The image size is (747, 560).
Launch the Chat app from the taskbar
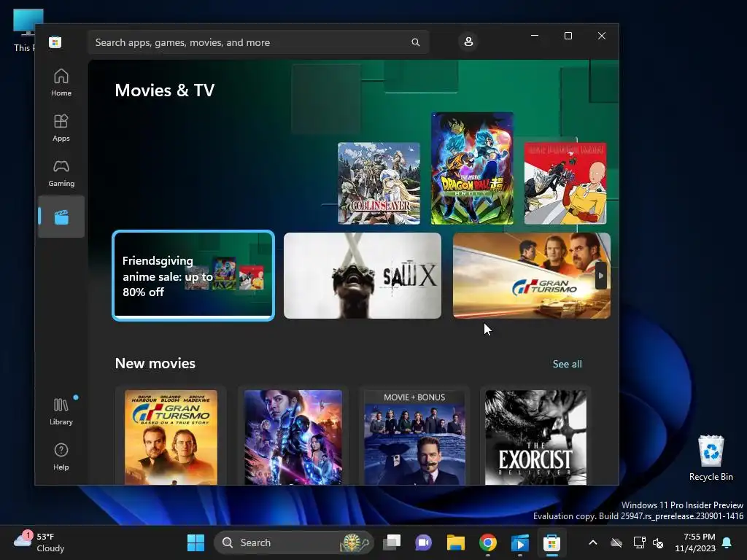pos(423,542)
